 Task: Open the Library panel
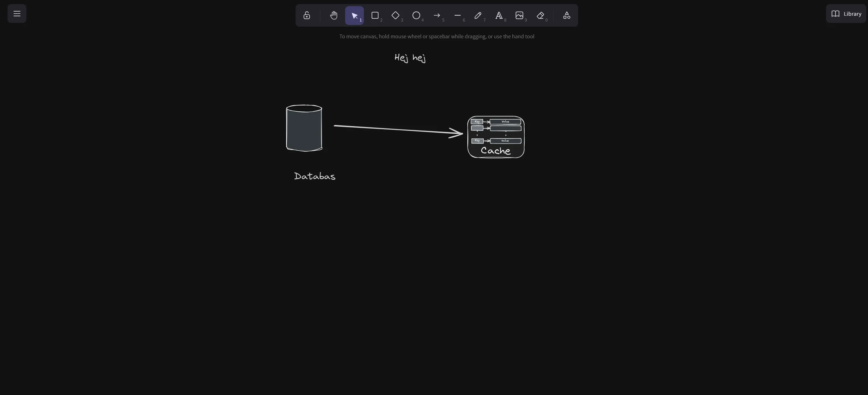click(x=846, y=14)
